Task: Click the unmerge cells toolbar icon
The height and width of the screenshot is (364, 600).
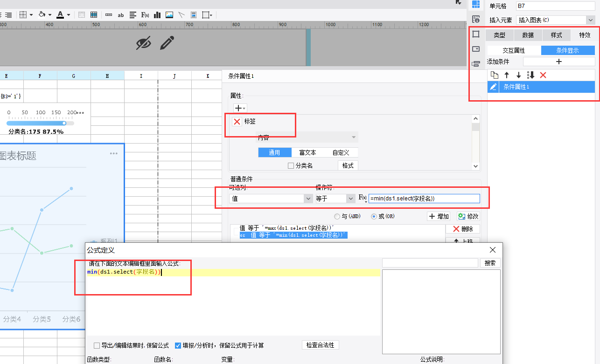Action: coord(82,15)
